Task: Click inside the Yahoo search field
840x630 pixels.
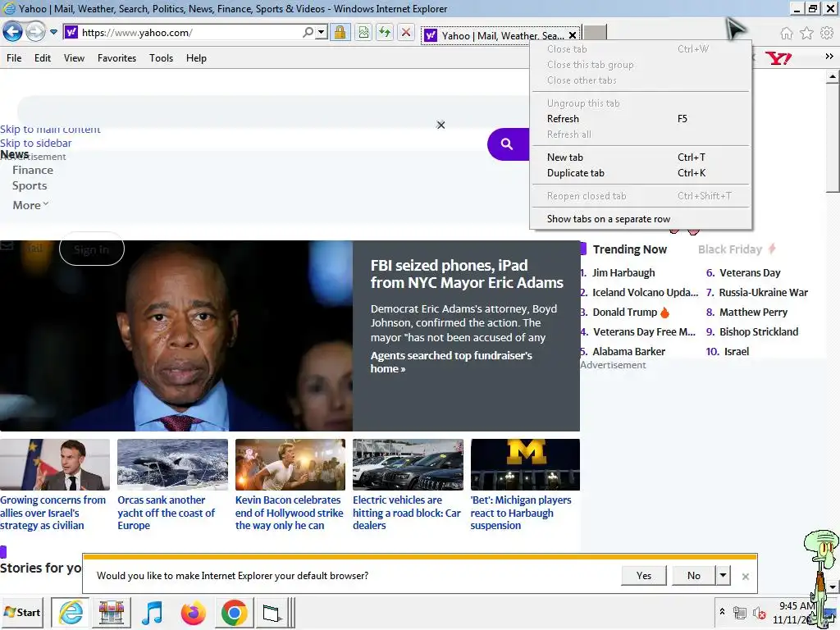Action: 273,112
